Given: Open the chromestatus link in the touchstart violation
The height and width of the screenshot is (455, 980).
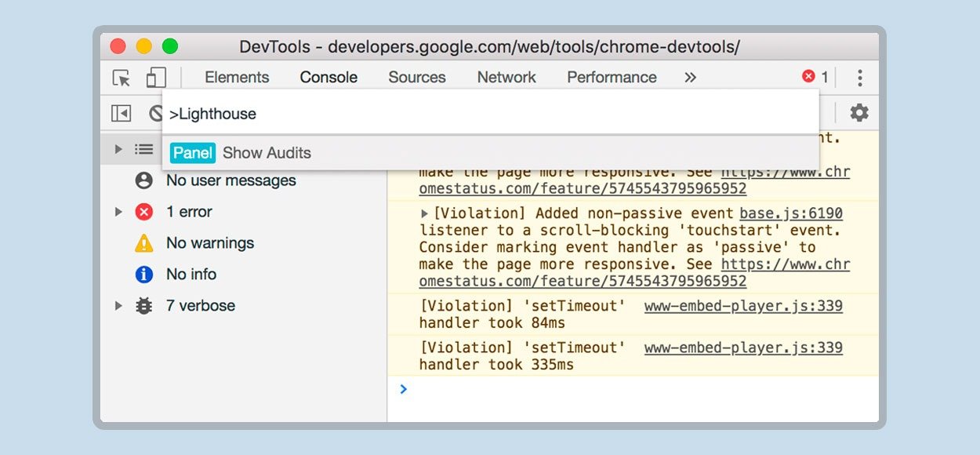Looking at the screenshot, I should tap(634, 272).
